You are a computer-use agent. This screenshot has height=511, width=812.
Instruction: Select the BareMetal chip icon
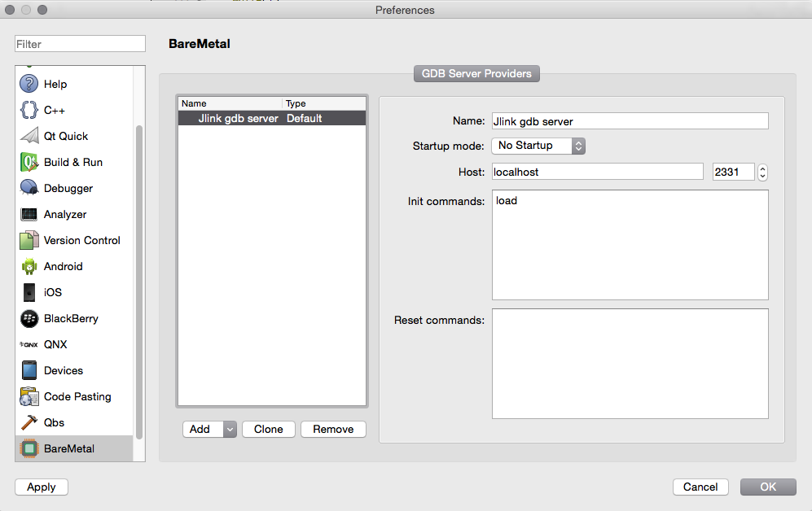(29, 448)
